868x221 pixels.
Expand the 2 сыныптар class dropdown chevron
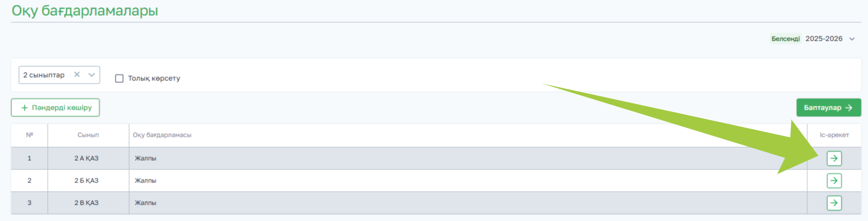[x=92, y=75]
